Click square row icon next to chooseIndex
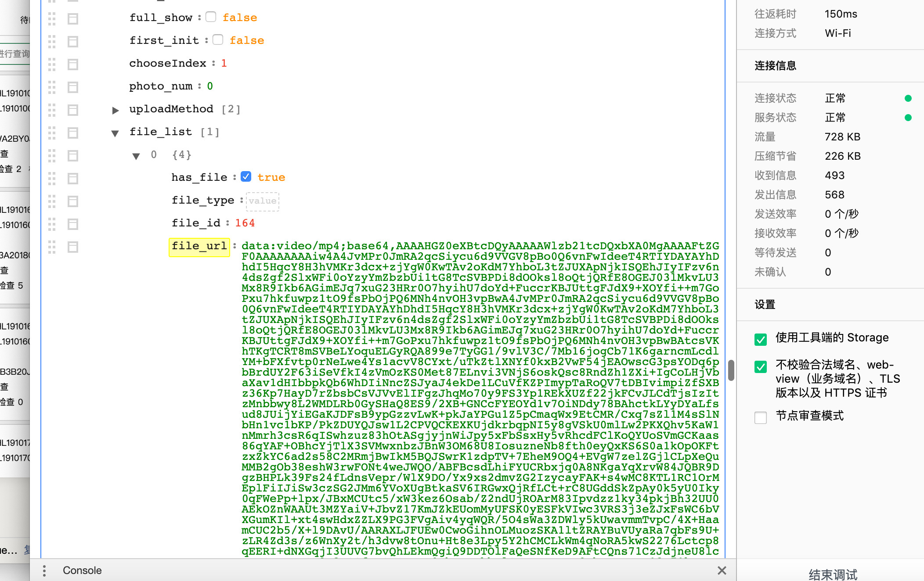924x581 pixels. (73, 64)
